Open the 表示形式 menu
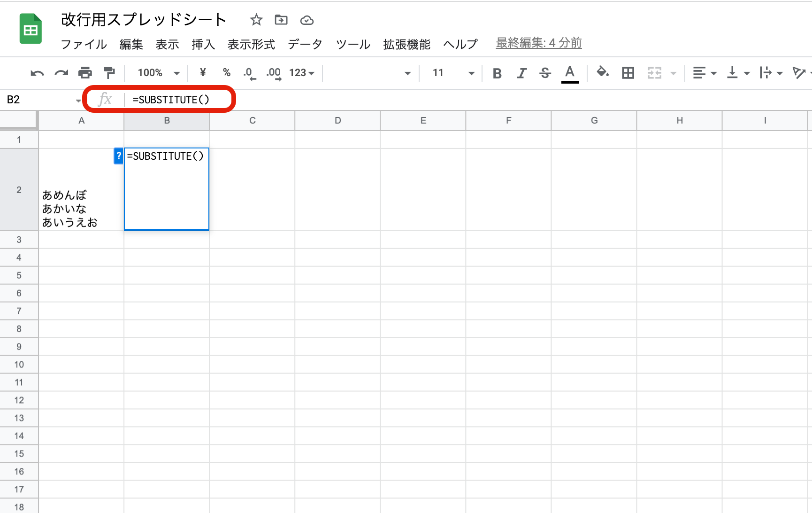The image size is (812, 513). pyautogui.click(x=252, y=44)
